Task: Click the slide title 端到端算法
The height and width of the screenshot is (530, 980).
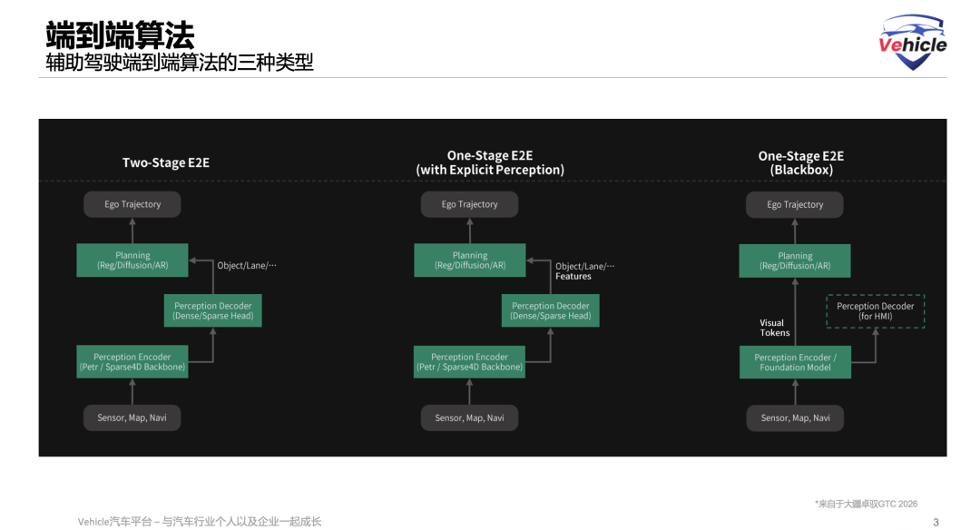Action: click(120, 34)
